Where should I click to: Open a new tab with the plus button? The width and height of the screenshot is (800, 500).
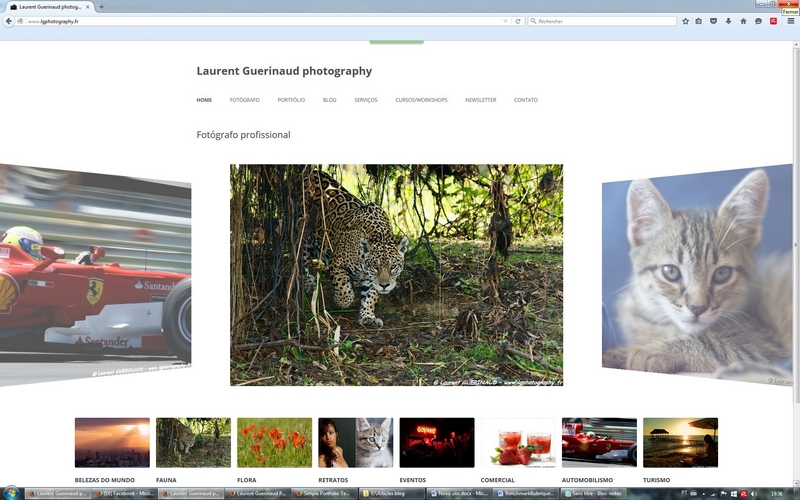coord(101,7)
